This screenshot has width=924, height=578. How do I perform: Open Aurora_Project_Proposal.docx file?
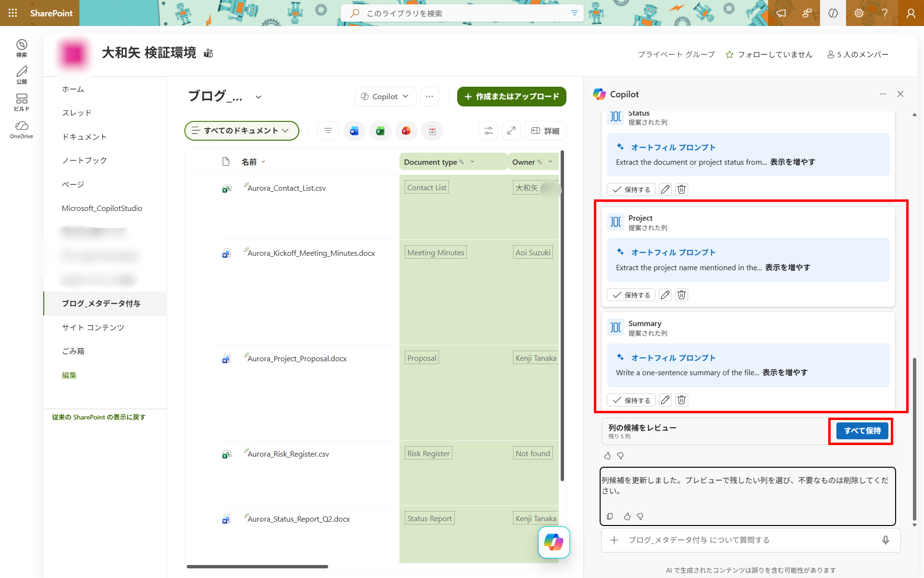pos(297,358)
